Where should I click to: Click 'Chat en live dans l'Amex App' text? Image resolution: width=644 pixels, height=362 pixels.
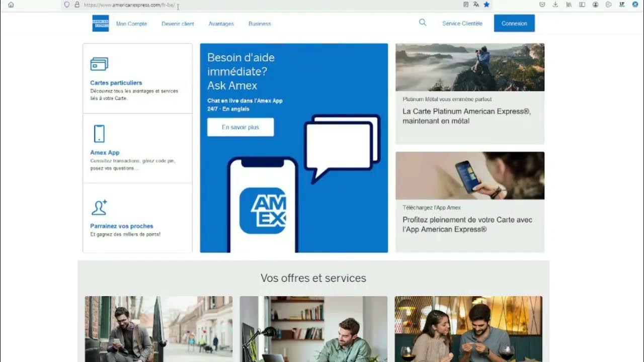tap(245, 101)
